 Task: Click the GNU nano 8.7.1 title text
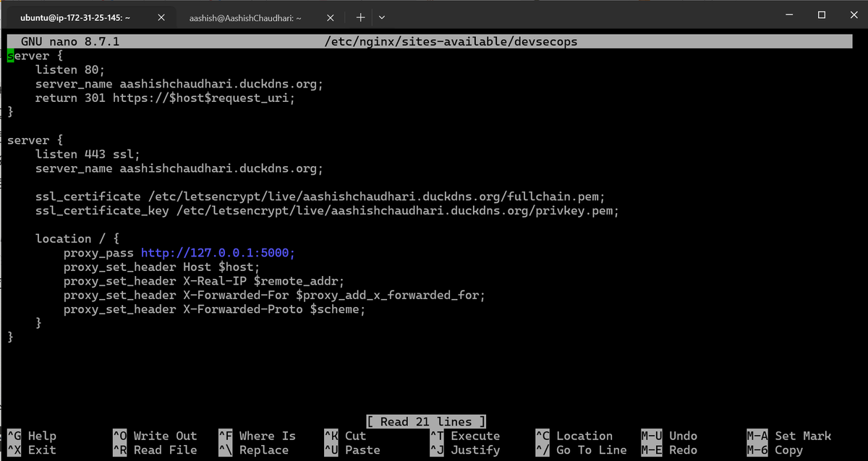pyautogui.click(x=70, y=42)
